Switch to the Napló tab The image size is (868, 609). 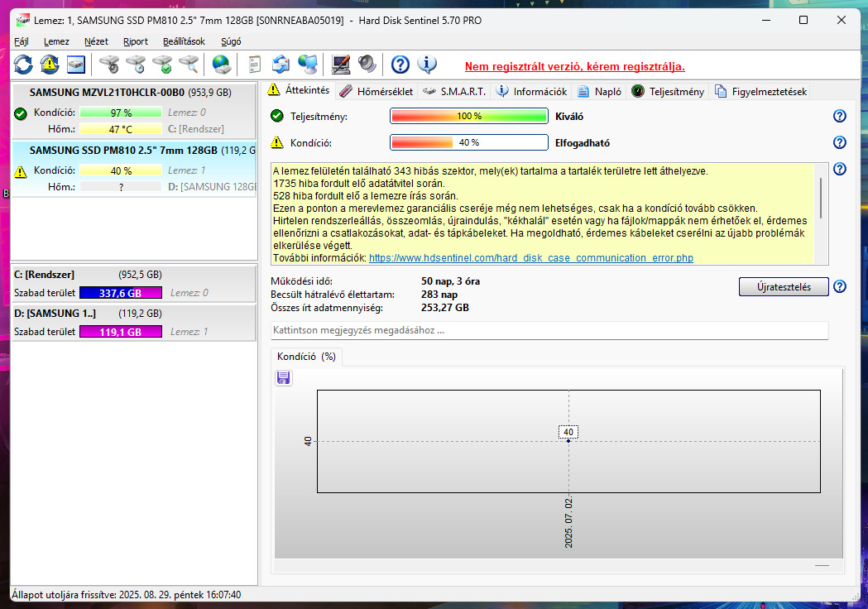click(x=600, y=91)
